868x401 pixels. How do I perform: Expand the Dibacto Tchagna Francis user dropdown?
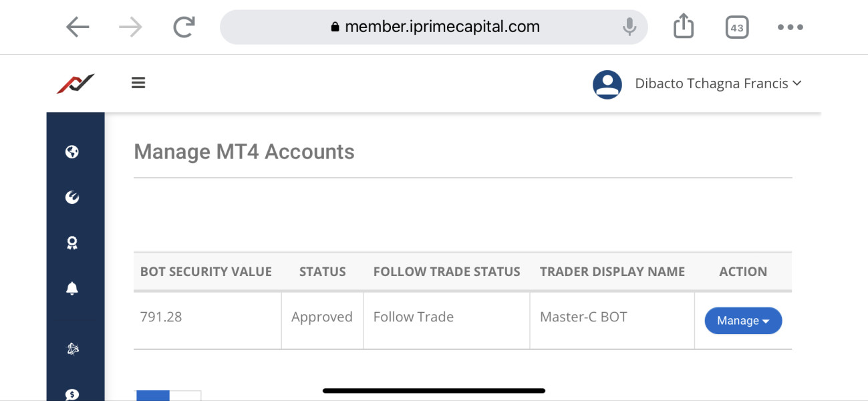pyautogui.click(x=718, y=84)
